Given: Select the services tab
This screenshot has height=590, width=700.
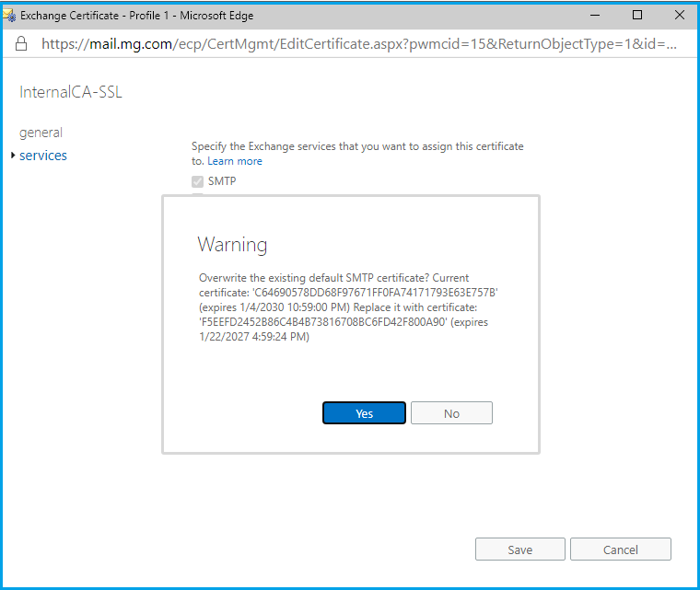Looking at the screenshot, I should tap(43, 156).
